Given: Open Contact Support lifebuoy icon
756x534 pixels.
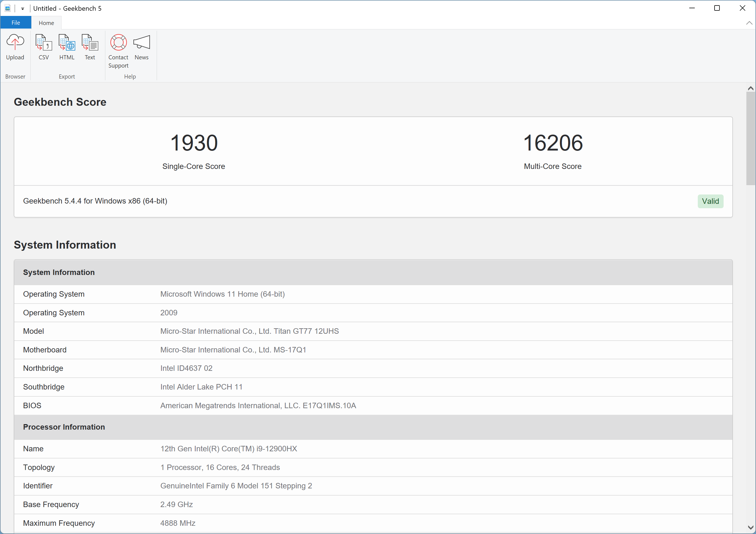Looking at the screenshot, I should pos(118,43).
